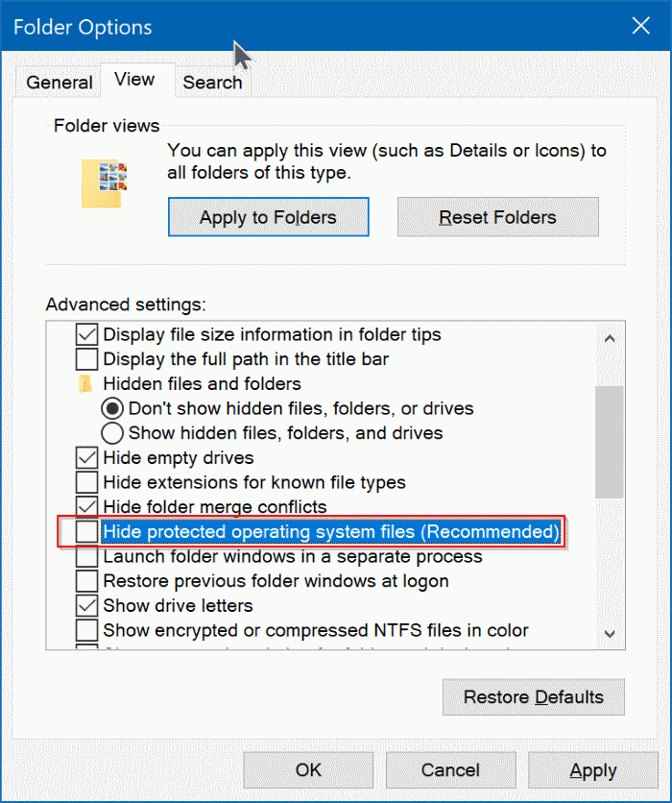This screenshot has width=672, height=803.
Task: Check Hide protected operating system files
Action: [86, 531]
